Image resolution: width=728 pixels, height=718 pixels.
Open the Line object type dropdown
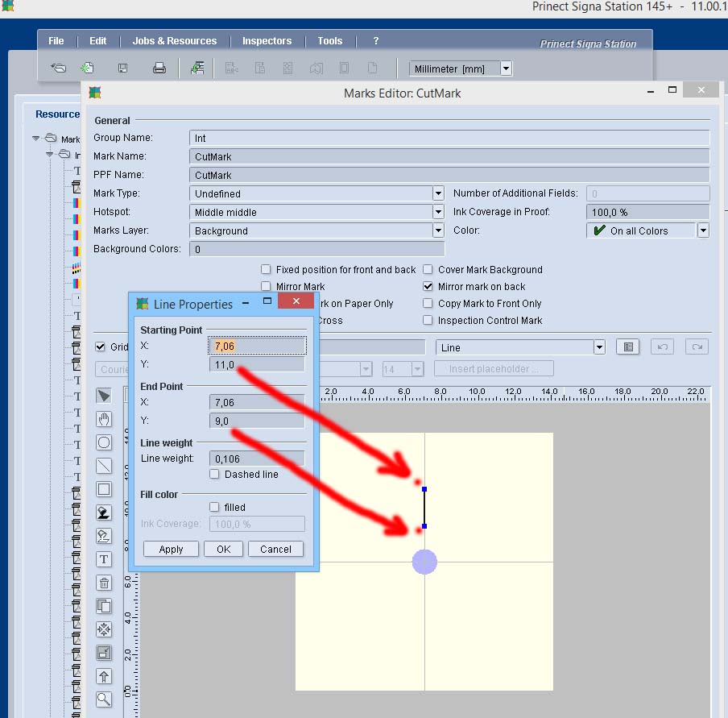click(599, 347)
